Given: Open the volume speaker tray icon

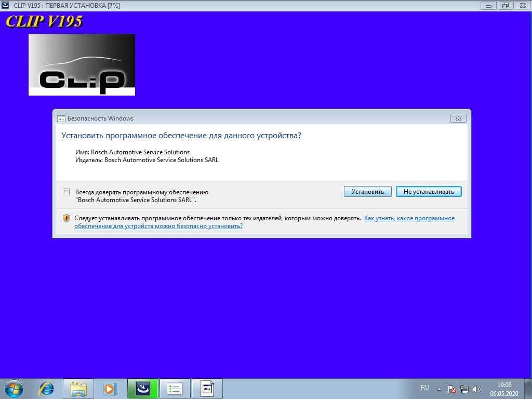Looking at the screenshot, I should [477, 389].
